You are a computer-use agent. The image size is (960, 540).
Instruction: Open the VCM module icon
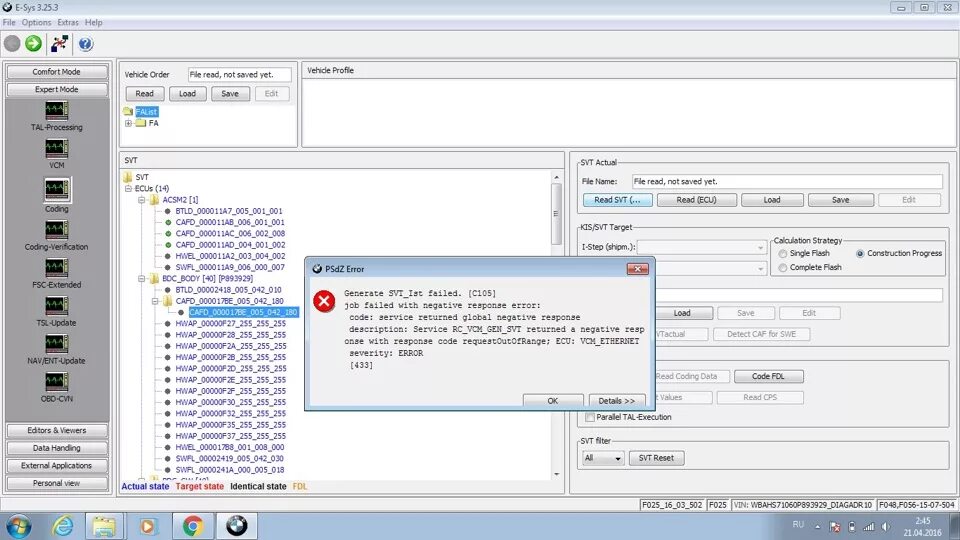pyautogui.click(x=56, y=149)
